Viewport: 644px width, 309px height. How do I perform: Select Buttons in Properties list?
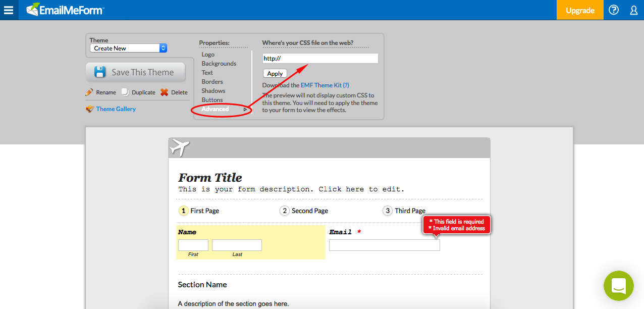click(212, 100)
